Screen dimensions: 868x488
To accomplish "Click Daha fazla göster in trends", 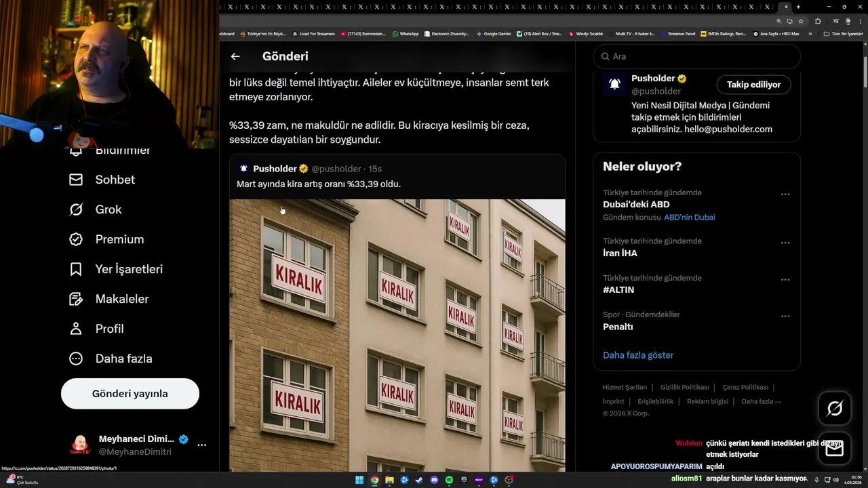I will [x=638, y=355].
